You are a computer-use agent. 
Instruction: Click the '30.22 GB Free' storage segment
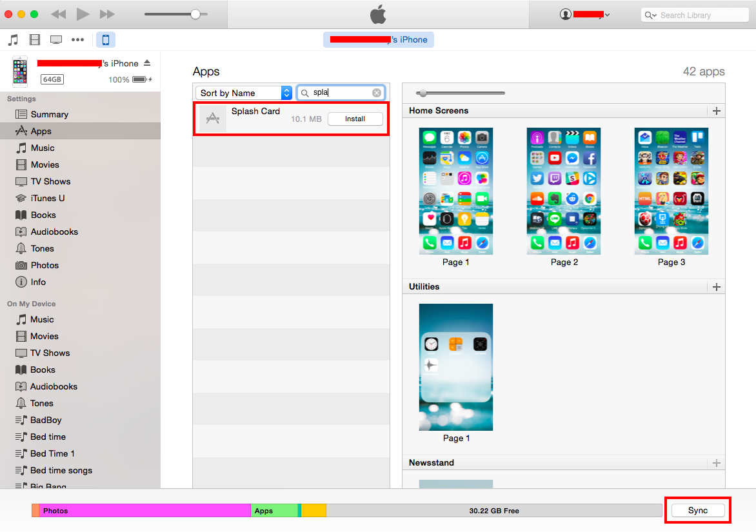pos(494,510)
